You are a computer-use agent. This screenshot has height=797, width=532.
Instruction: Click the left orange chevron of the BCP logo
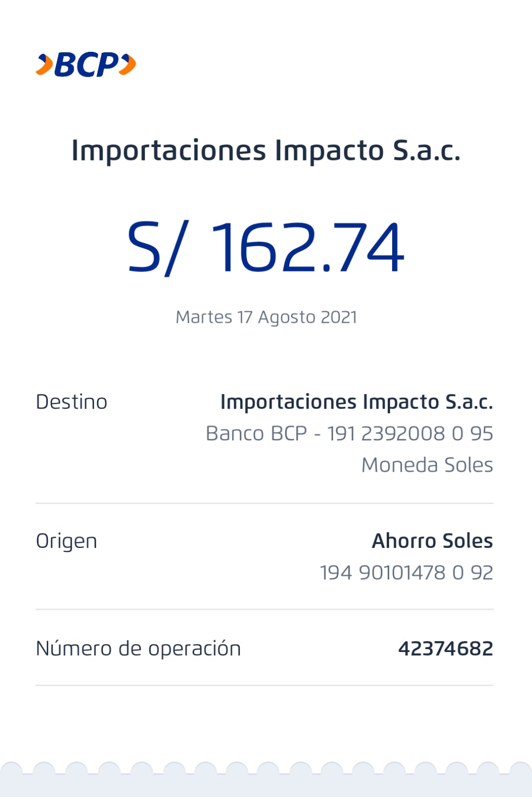(x=44, y=65)
